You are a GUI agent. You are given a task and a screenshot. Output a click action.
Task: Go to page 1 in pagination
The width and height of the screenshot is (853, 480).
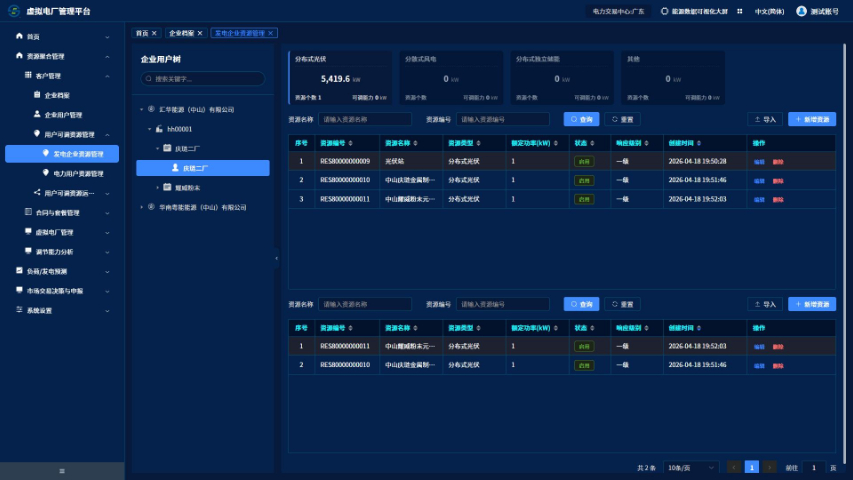click(x=752, y=467)
